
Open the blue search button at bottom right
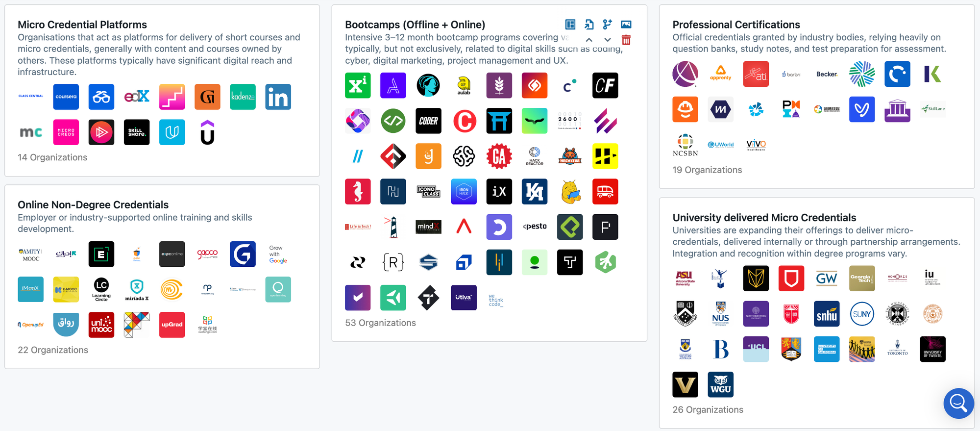click(958, 403)
